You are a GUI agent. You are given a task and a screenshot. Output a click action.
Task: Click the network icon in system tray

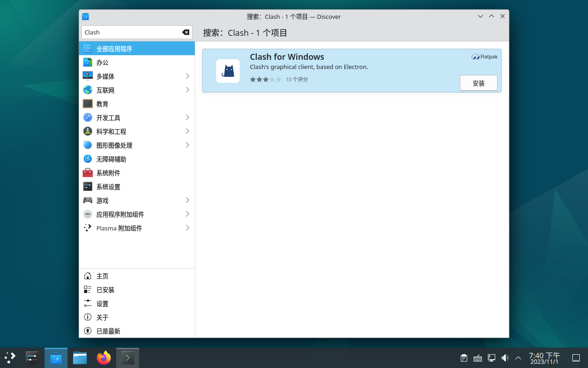(x=491, y=358)
